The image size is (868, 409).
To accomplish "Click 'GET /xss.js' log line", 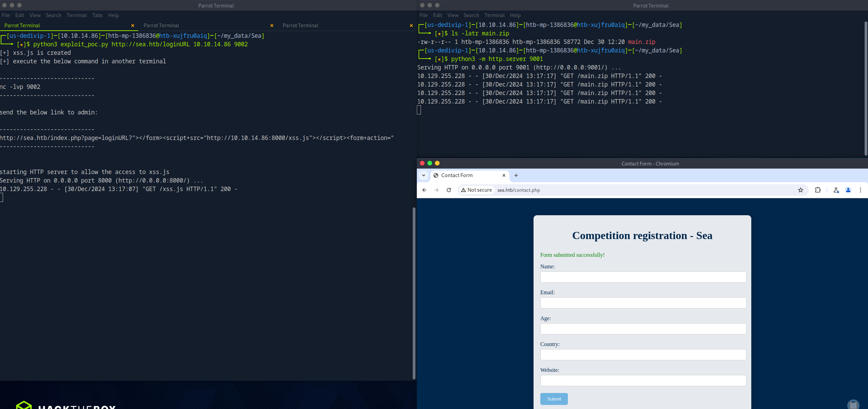I will tap(118, 189).
